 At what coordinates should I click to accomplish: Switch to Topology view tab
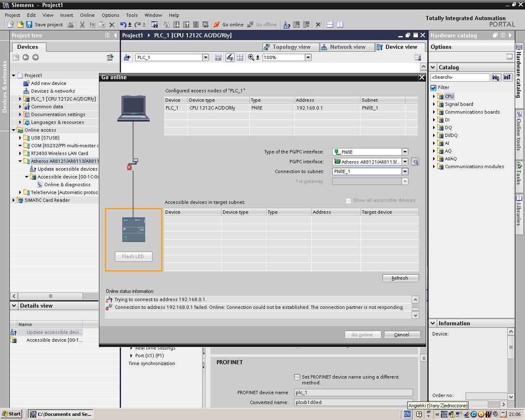point(290,47)
